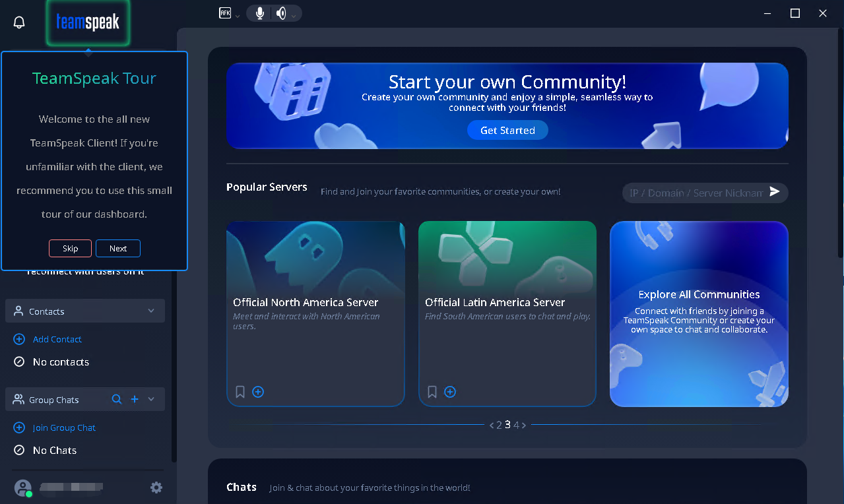Add the Official Latin America Server

coord(450,392)
